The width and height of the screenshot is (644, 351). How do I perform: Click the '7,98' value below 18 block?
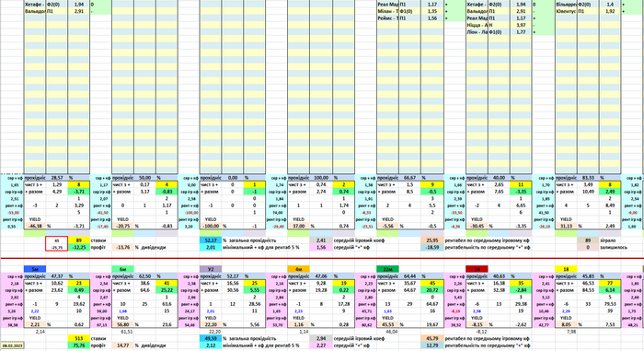[571, 332]
